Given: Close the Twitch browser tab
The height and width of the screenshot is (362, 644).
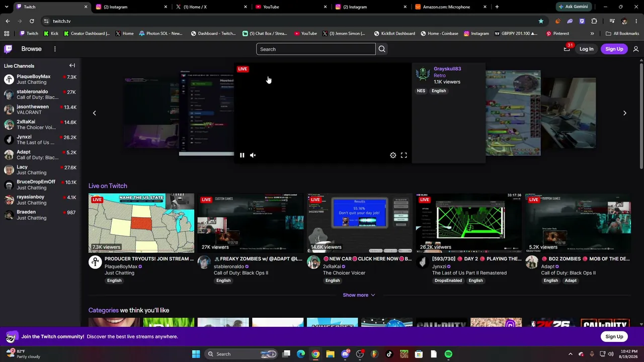Looking at the screenshot, I should point(86,7).
